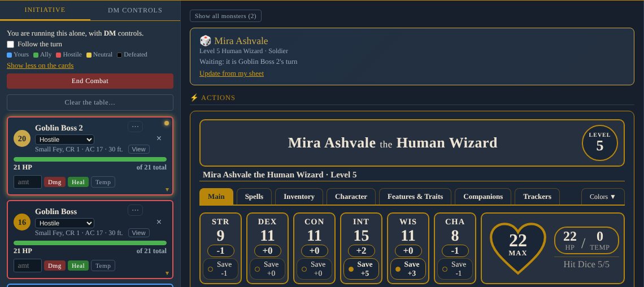Click the black Defeated legend swatch
This screenshot has height=287, width=644.
[x=120, y=55]
